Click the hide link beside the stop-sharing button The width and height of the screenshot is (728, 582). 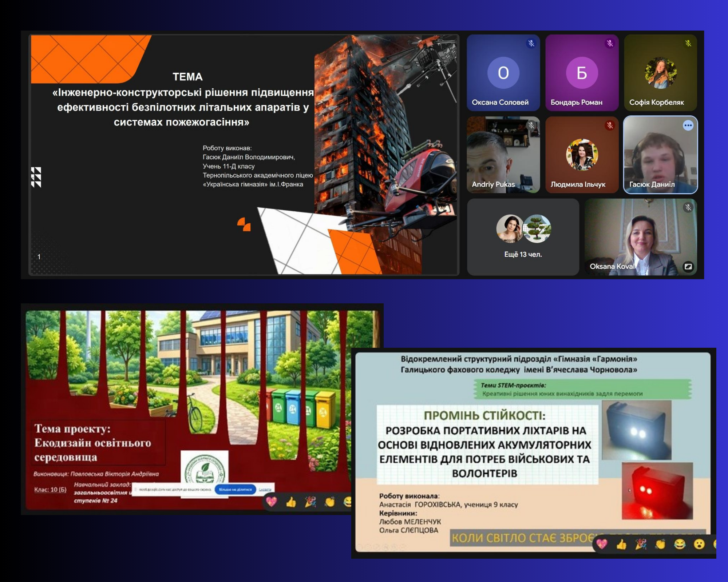[x=265, y=489]
